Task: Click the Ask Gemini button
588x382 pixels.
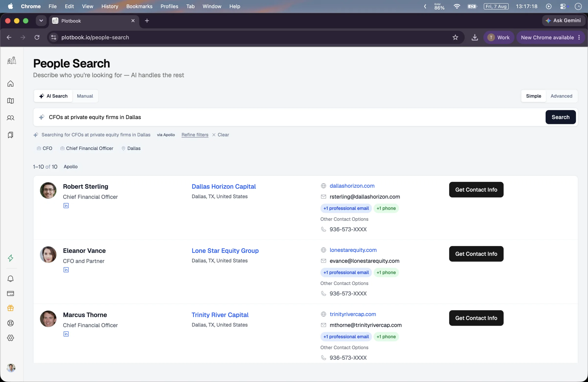Action: (563, 21)
